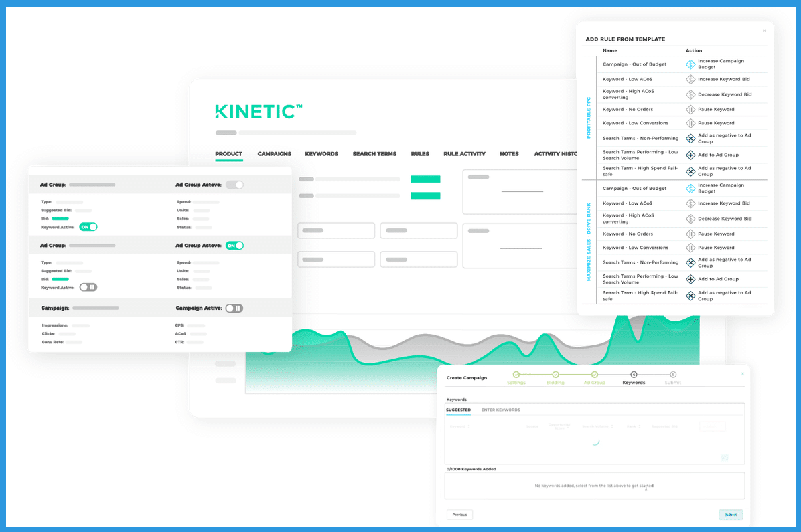The image size is (801, 532).
Task: Click Add to Ad Group icon under Maximize Sales
Action: [x=690, y=279]
